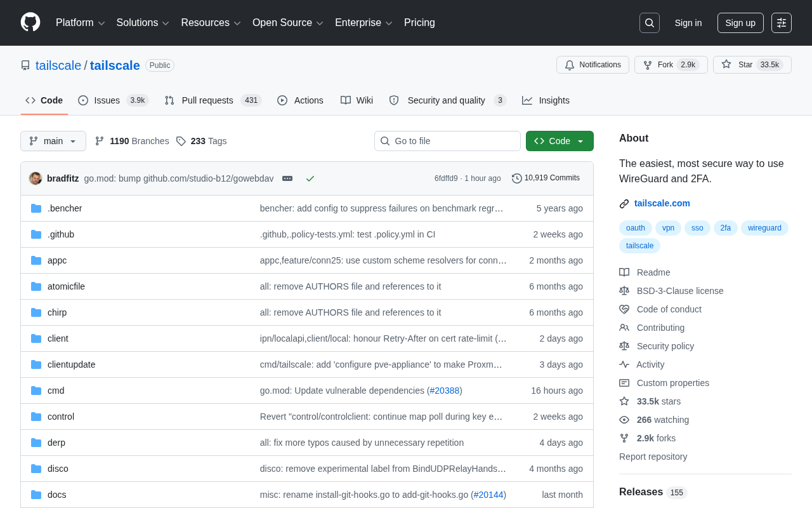
Task: Open the Custom properties link
Action: pos(673,383)
